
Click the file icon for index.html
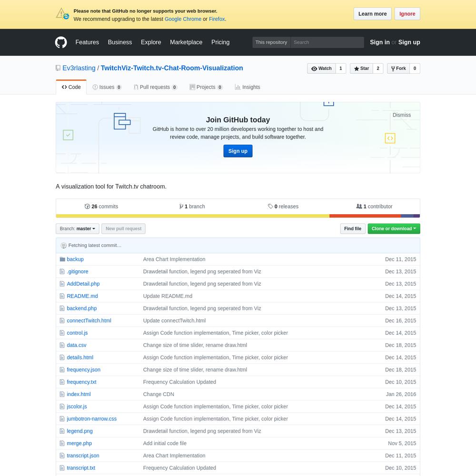tap(62, 394)
